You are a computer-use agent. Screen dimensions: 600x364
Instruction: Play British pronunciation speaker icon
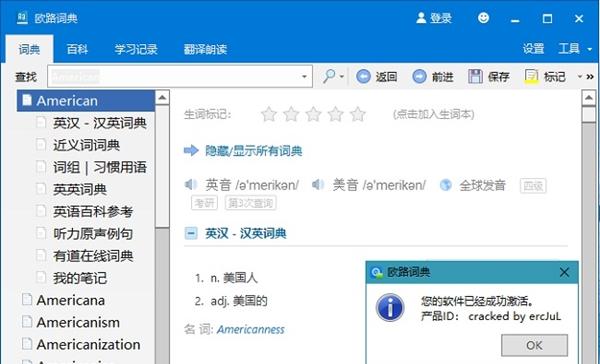191,185
